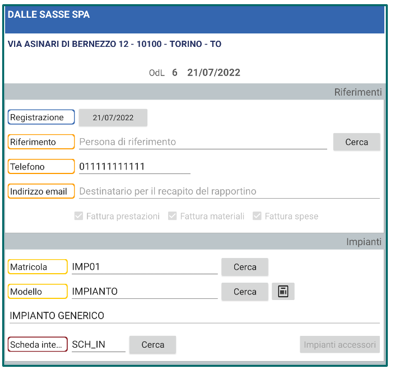Click the Scheda inte... label
This screenshot has height=371, width=393.
click(38, 345)
